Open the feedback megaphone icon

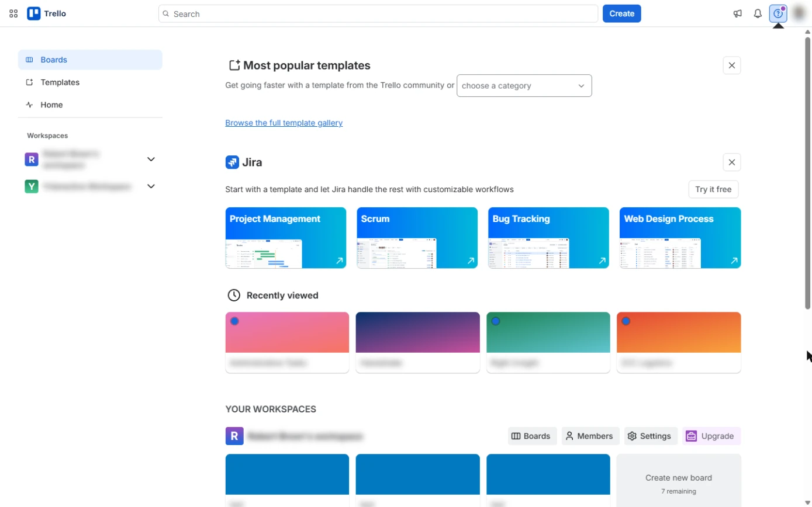(738, 13)
